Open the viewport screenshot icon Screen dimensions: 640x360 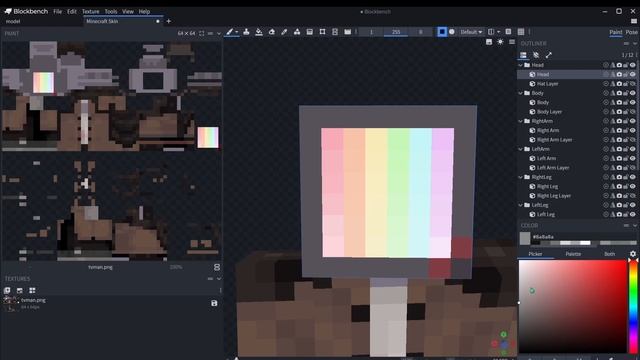[x=489, y=42]
